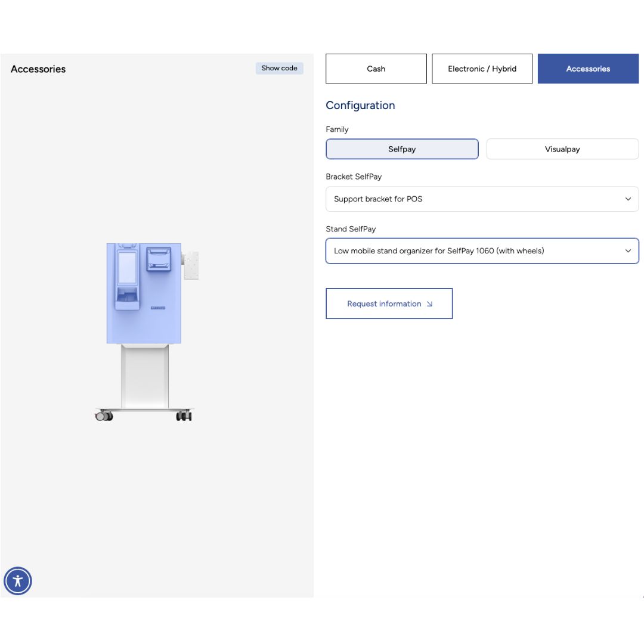
Task: Click the arrow icon in Request information
Action: pos(429,304)
